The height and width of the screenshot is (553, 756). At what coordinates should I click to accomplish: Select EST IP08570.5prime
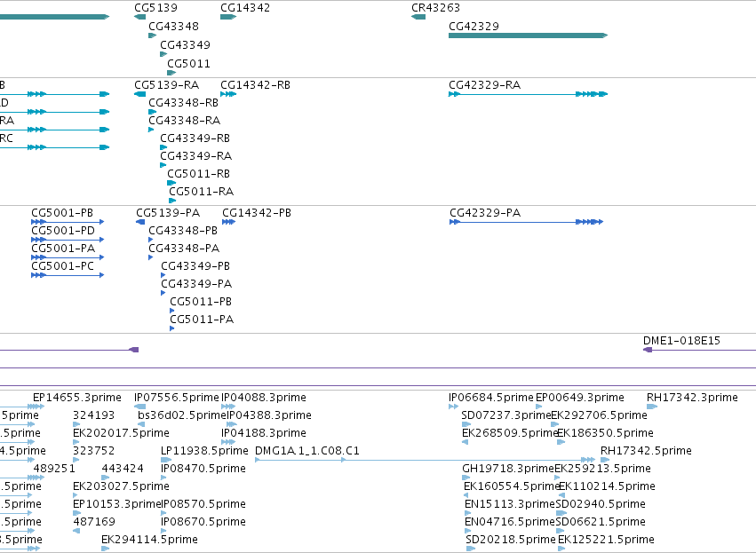coord(203,504)
